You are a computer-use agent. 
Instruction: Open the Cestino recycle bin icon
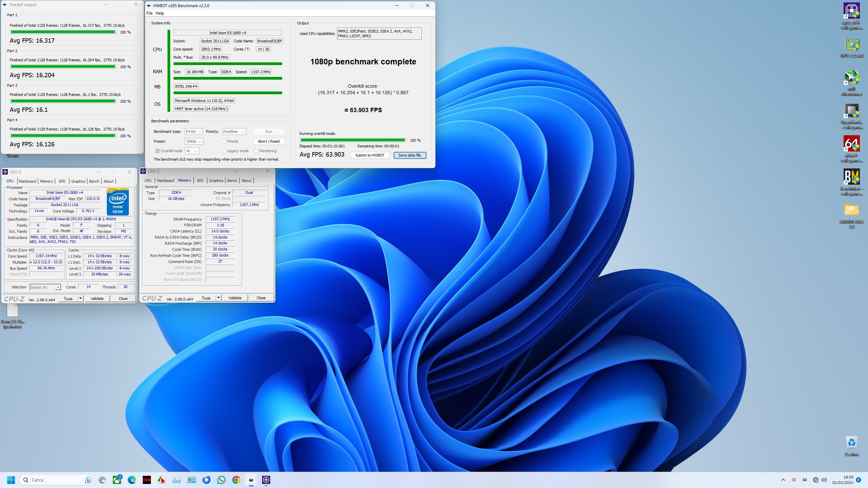pos(851,446)
